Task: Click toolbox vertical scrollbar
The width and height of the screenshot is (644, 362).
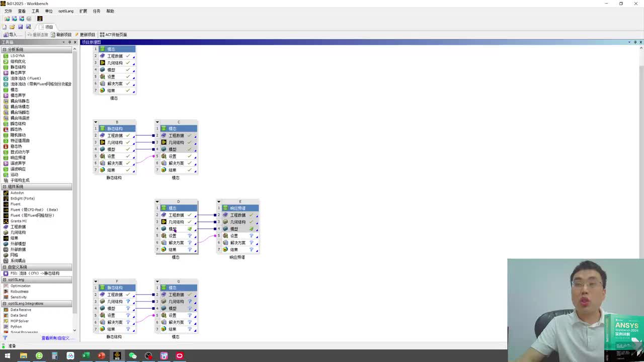Action: (75, 190)
